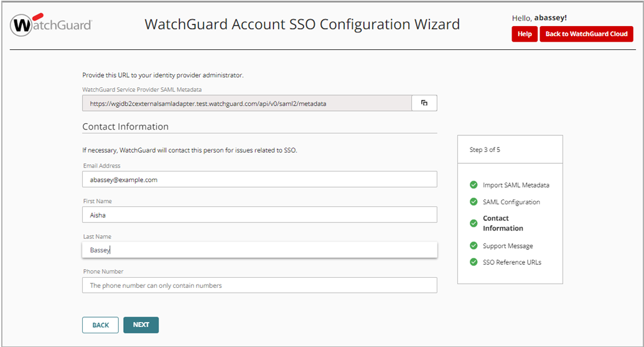Click green checkmark beside SAML Configuration

pos(474,202)
